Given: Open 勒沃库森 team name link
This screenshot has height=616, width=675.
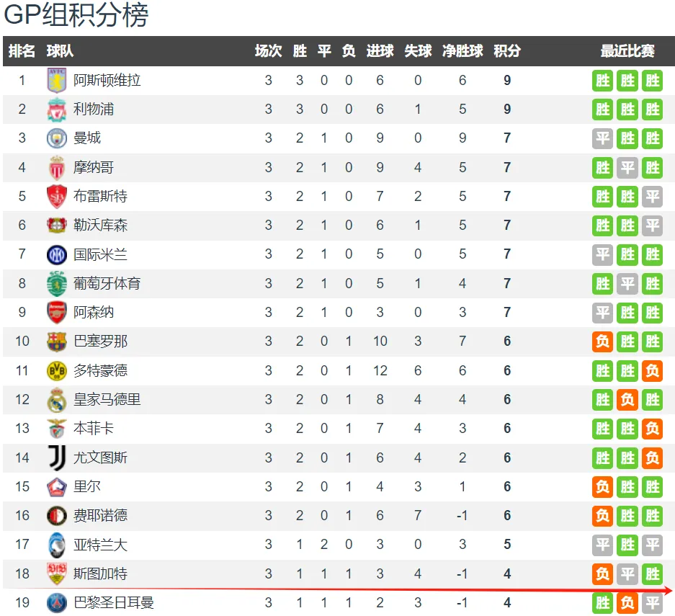Looking at the screenshot, I should [100, 225].
